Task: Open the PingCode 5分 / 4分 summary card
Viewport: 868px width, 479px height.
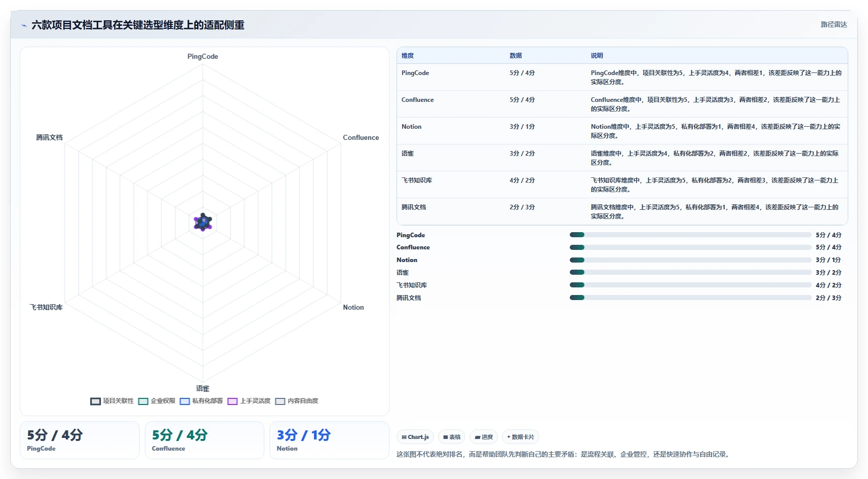Action: coord(80,440)
